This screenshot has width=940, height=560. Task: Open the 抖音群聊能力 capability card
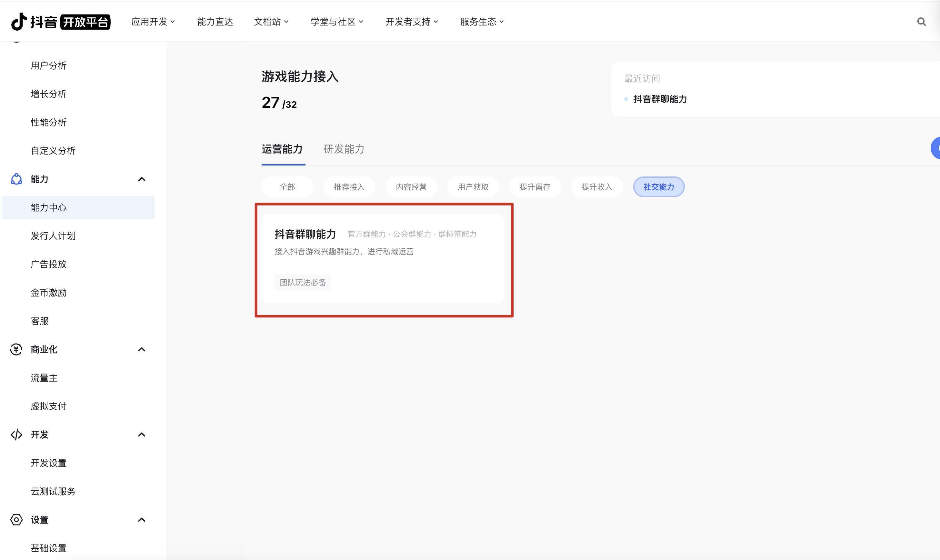click(382, 258)
